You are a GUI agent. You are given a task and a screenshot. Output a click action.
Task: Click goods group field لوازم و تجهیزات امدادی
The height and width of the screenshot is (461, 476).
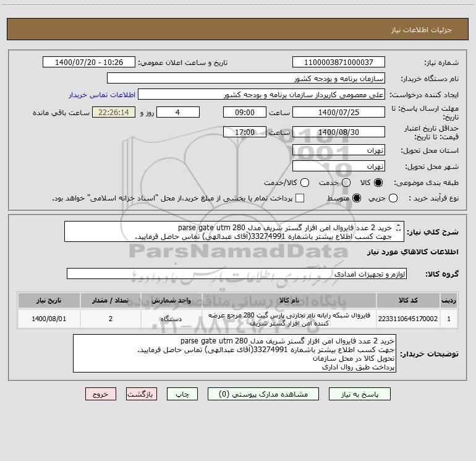tap(237, 274)
